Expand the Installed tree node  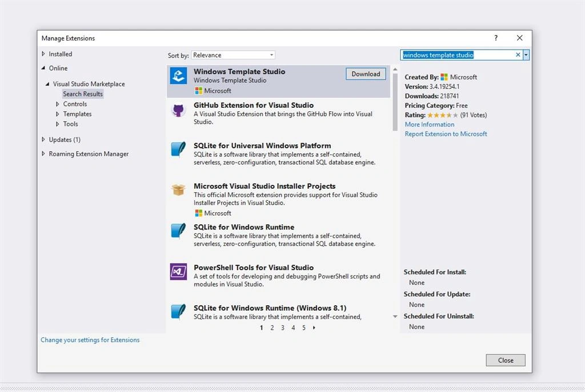(43, 54)
